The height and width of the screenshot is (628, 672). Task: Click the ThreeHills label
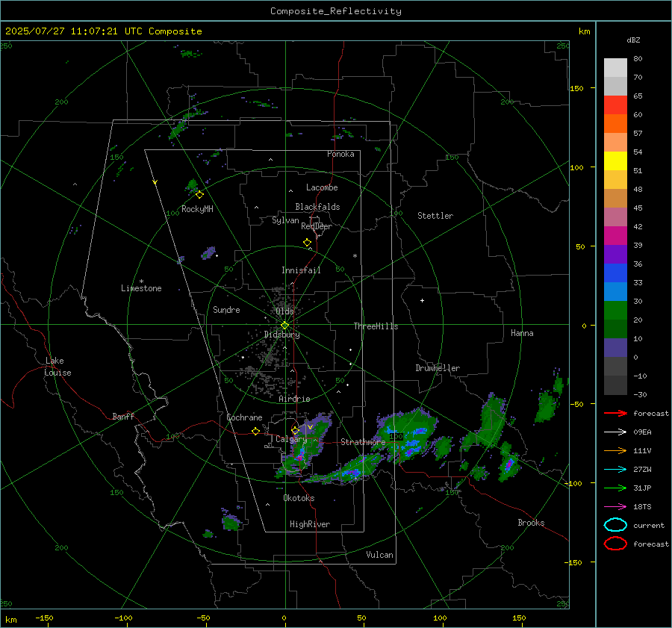tap(376, 326)
